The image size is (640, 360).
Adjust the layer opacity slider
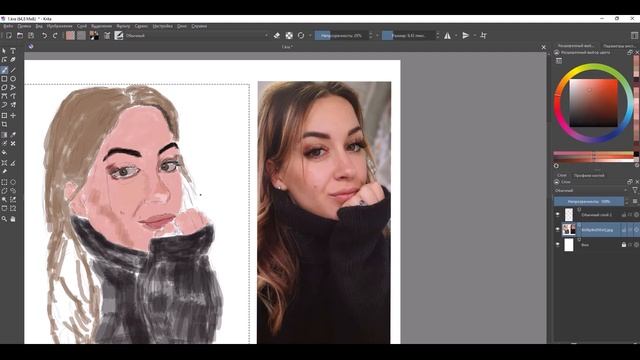(589, 201)
